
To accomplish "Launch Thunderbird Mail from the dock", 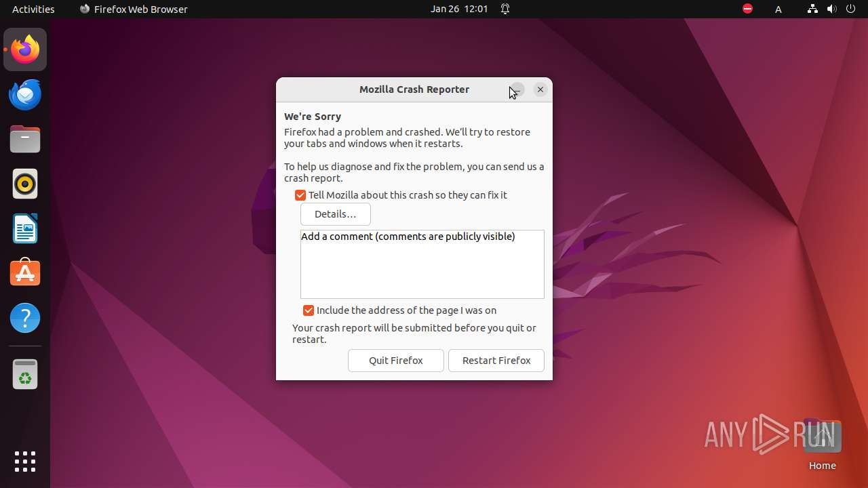I will pyautogui.click(x=25, y=94).
